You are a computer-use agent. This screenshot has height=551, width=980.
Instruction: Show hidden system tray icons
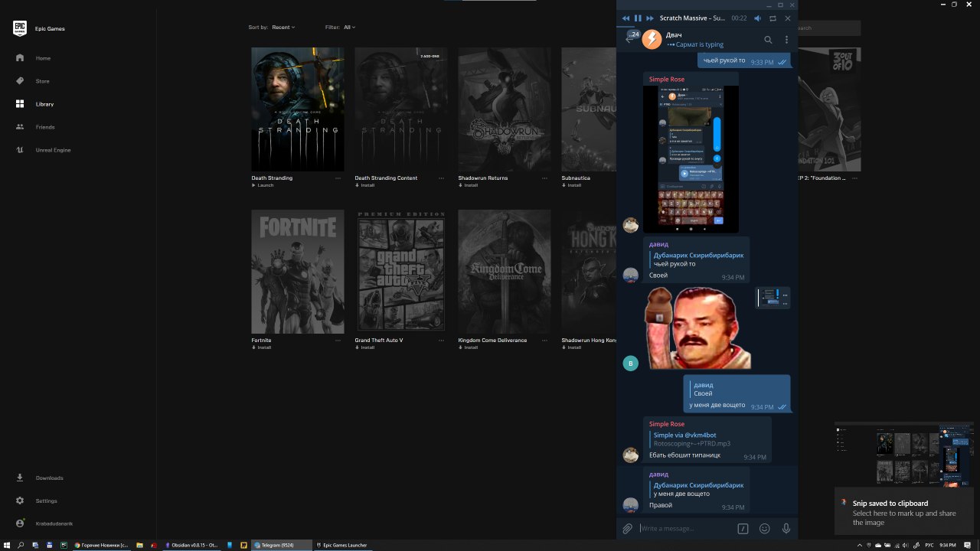(x=860, y=545)
